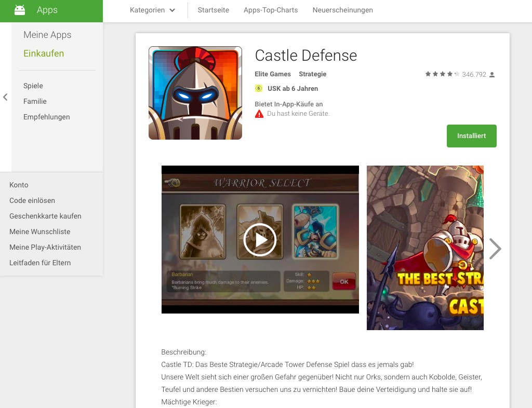Image resolution: width=532 pixels, height=408 pixels.
Task: Open Apps-Top-Charts tab
Action: point(271,10)
